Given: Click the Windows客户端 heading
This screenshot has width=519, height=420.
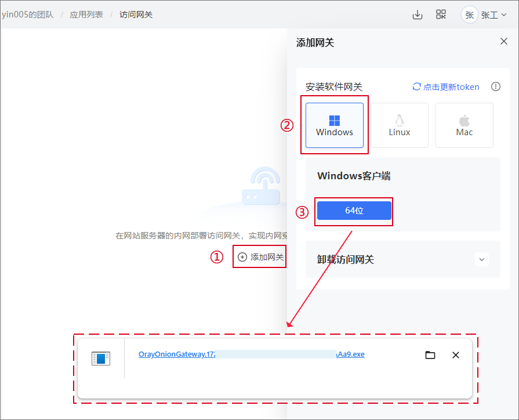Looking at the screenshot, I should tap(354, 176).
